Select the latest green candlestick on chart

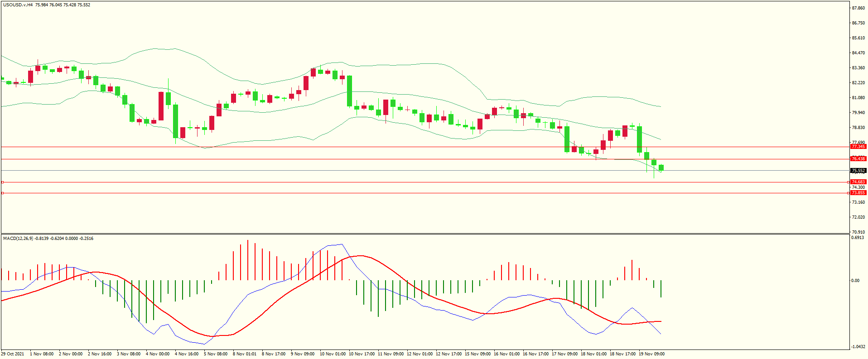[x=661, y=168]
